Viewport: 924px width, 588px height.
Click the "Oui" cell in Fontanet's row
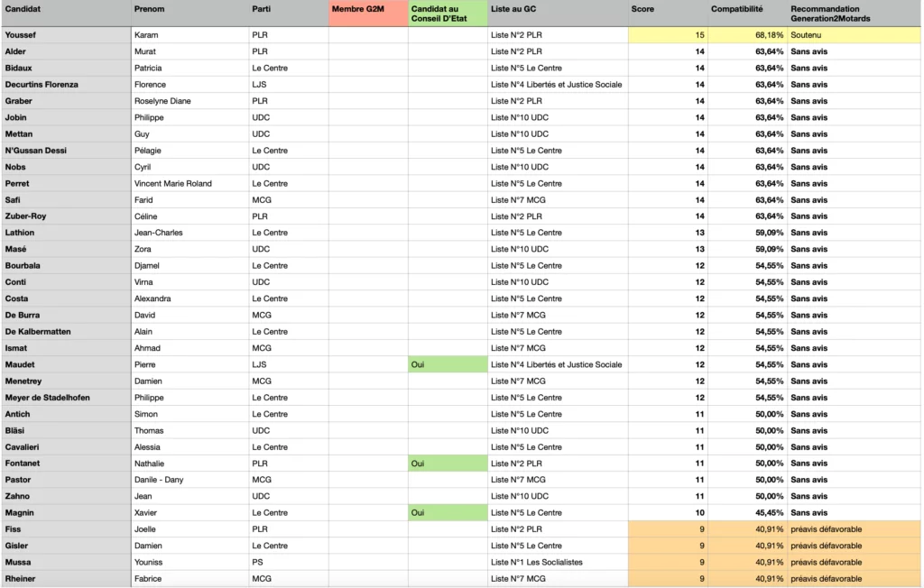(x=448, y=464)
